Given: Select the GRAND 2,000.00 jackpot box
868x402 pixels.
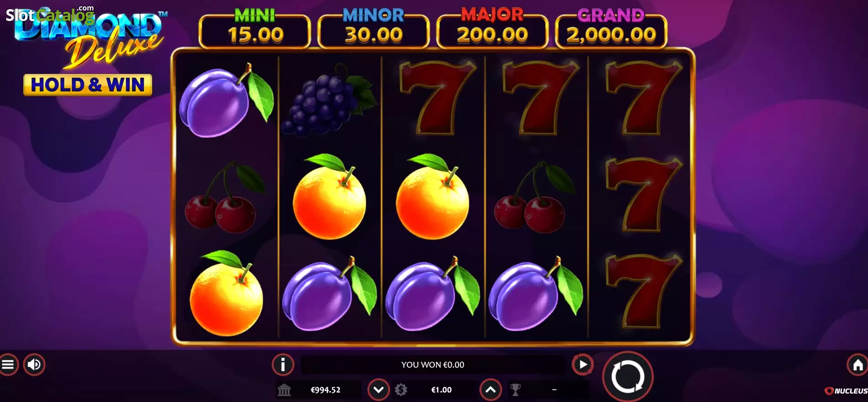Looking at the screenshot, I should pyautogui.click(x=611, y=29).
